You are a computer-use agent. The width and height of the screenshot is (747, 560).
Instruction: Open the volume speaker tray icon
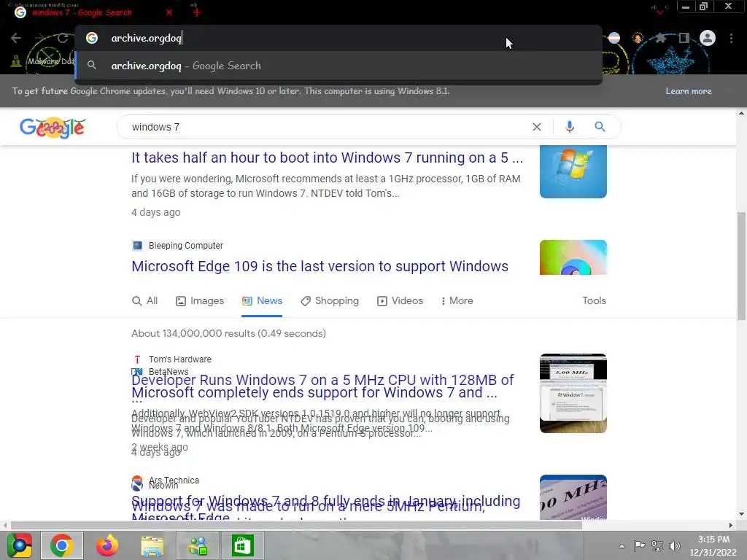[675, 545]
